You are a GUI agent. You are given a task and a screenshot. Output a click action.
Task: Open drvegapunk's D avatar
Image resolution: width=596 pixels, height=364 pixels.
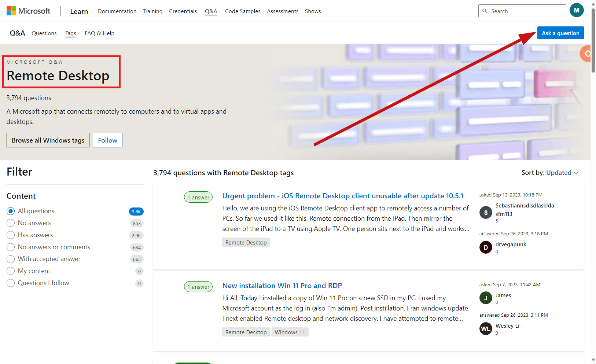486,247
